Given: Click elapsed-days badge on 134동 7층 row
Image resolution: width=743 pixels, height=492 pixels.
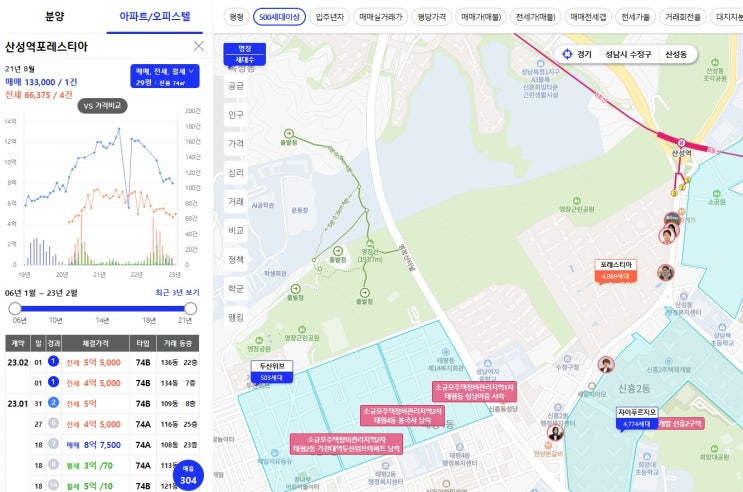Looking at the screenshot, I should coord(53,382).
